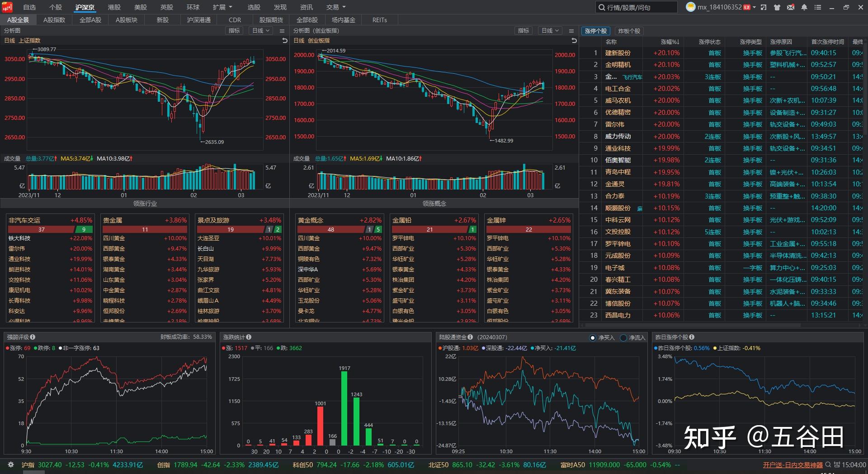Toggle the 跌停 legend in 强弱评级

pos(44,348)
